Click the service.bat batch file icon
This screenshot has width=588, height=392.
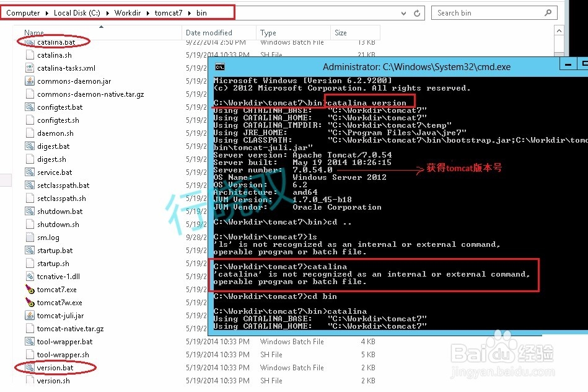click(x=30, y=172)
